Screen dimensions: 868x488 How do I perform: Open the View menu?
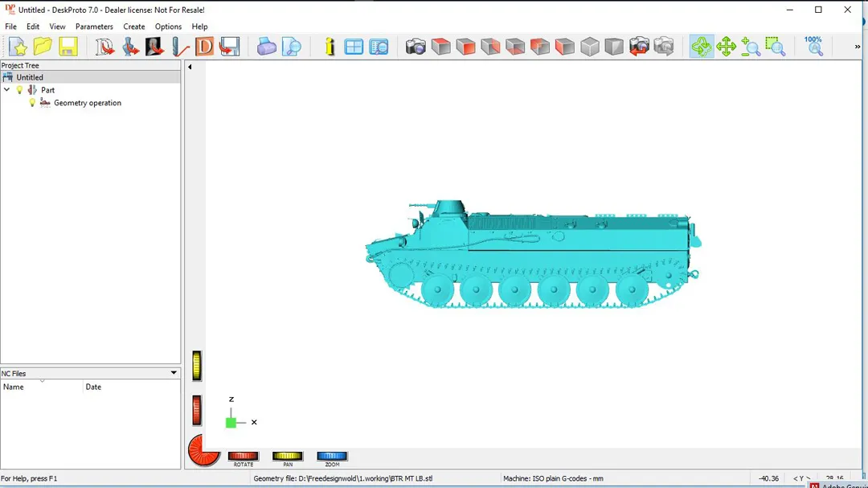click(57, 27)
